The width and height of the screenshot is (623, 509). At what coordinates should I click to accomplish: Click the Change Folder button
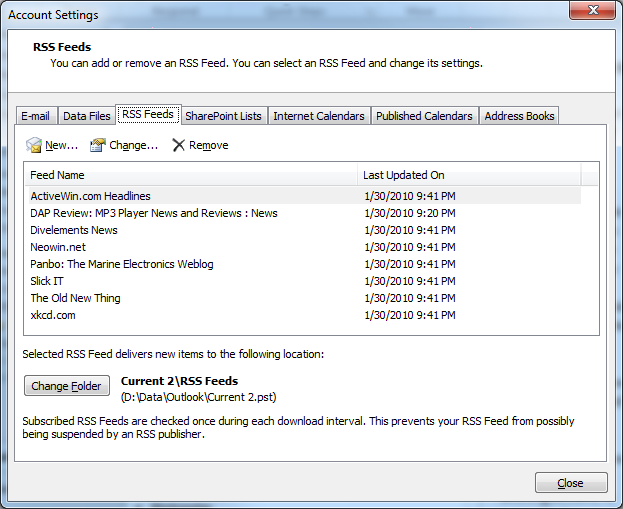click(67, 386)
